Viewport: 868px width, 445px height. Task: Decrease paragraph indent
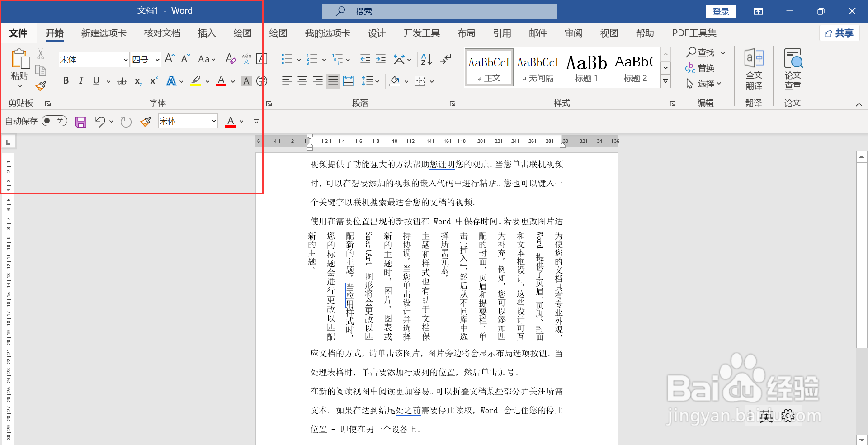365,59
